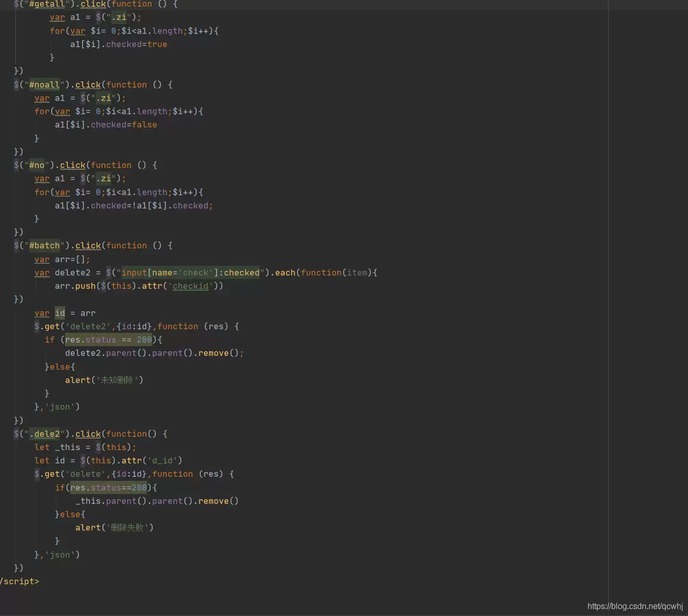The width and height of the screenshot is (688, 616).
Task: Click the "d_id" attribute string
Action: [x=163, y=460]
